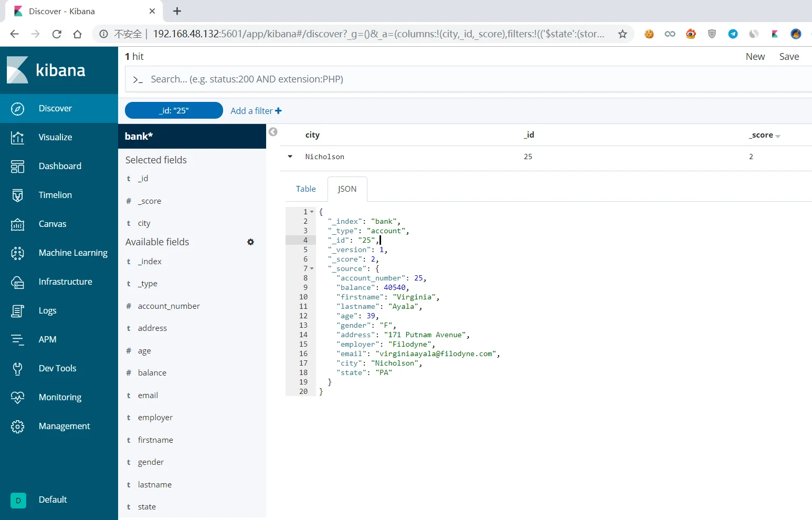Click Save in the top bar

[788, 57]
